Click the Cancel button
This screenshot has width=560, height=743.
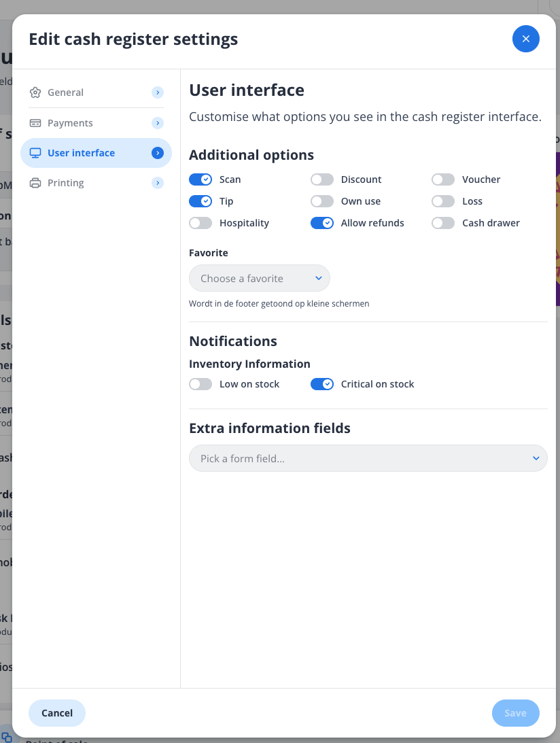[56, 712]
